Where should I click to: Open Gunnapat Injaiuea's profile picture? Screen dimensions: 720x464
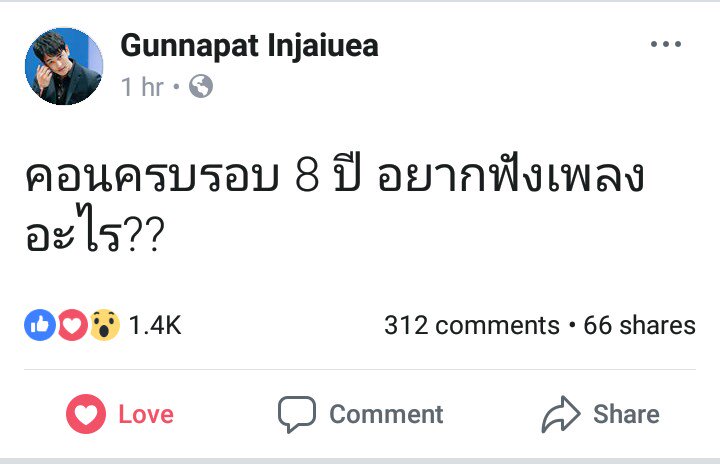[x=63, y=66]
